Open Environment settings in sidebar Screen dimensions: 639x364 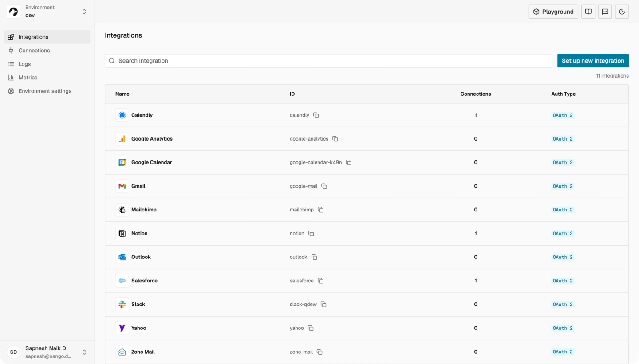coord(47,91)
